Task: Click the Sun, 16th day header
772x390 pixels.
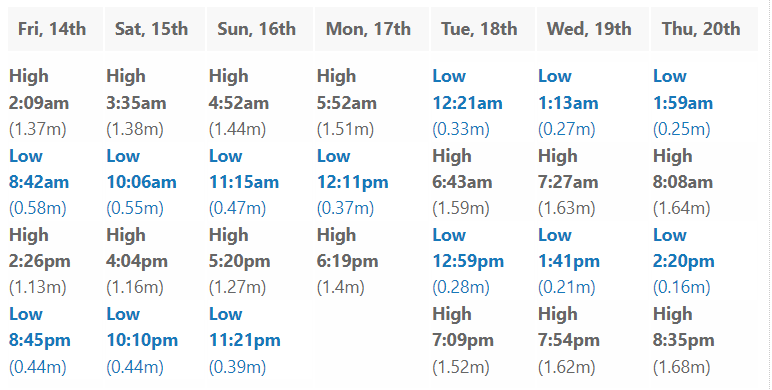Action: [259, 29]
